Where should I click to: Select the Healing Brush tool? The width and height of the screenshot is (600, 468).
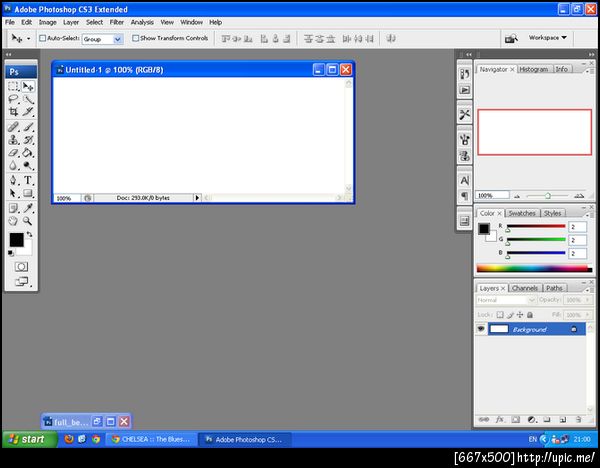pyautogui.click(x=13, y=127)
